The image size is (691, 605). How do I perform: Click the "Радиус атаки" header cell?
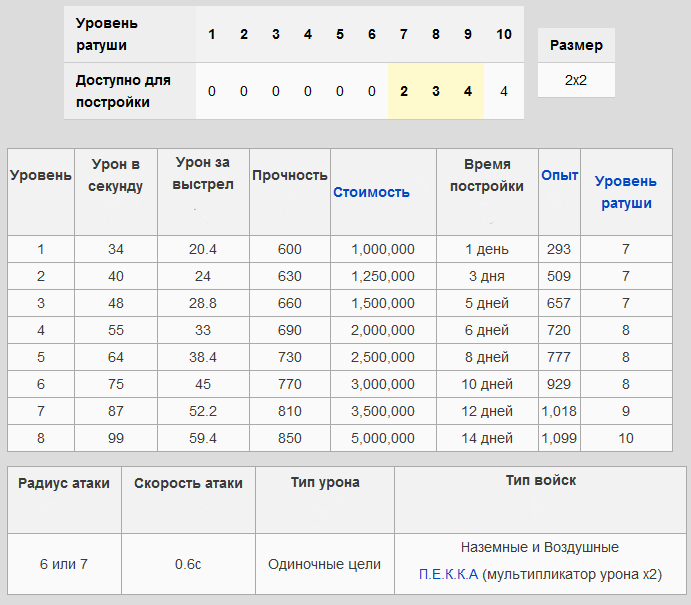(x=64, y=483)
